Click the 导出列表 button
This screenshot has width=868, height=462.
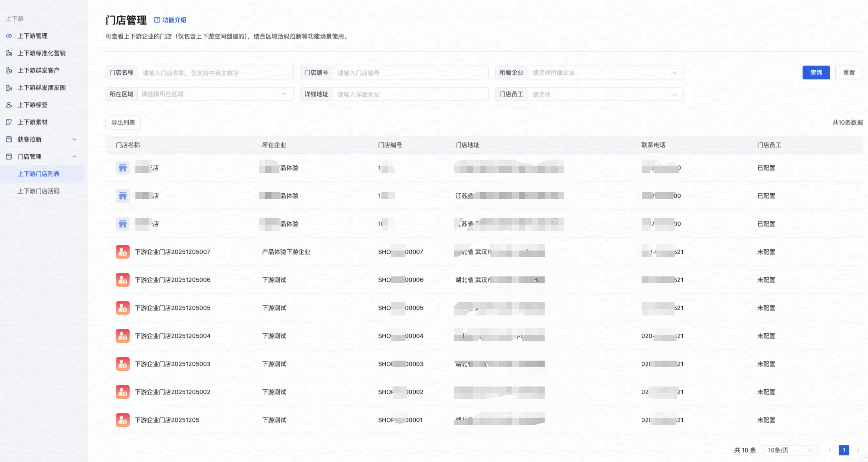[x=123, y=123]
